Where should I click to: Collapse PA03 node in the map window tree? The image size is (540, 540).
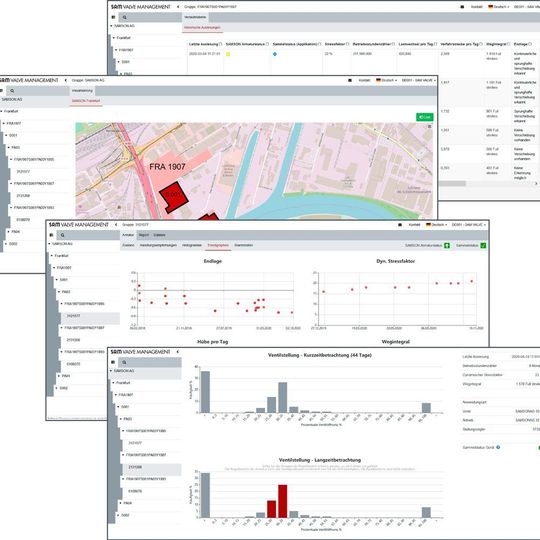9,147
